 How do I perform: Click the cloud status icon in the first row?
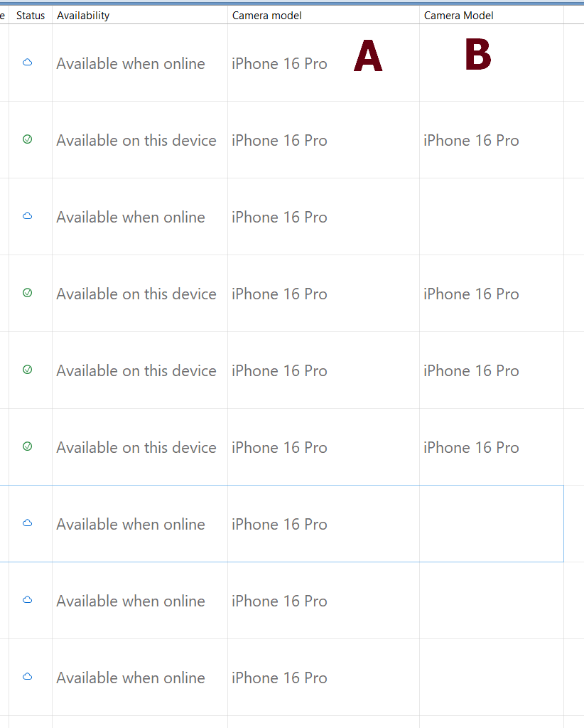28,63
